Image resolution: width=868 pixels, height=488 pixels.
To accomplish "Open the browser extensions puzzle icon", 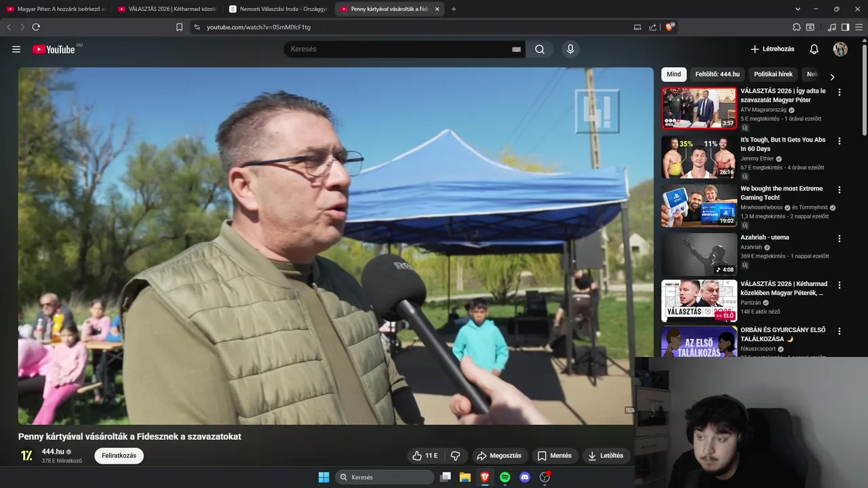I will click(x=797, y=27).
